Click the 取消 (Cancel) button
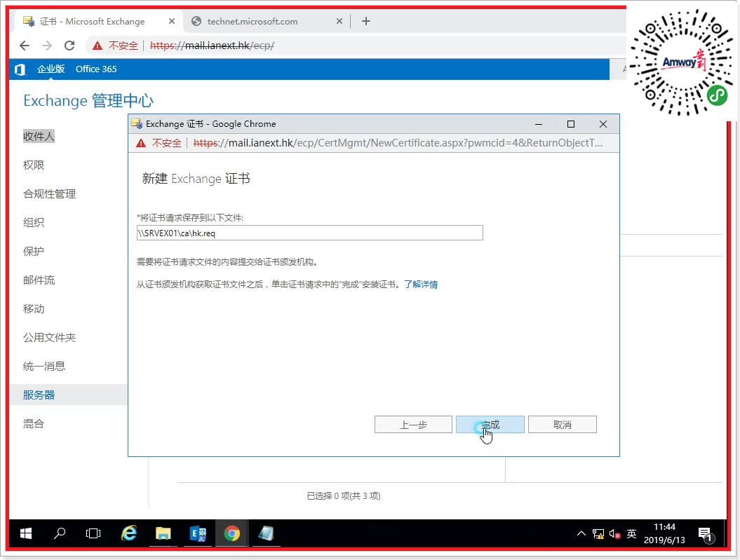 [x=562, y=424]
